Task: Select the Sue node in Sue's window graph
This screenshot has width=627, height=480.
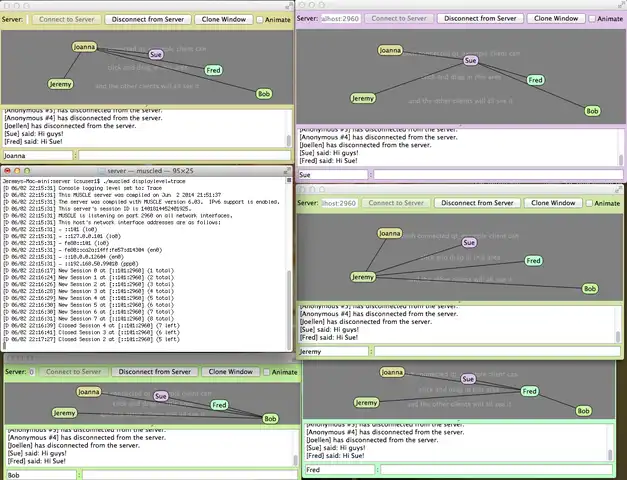Action: click(x=471, y=60)
